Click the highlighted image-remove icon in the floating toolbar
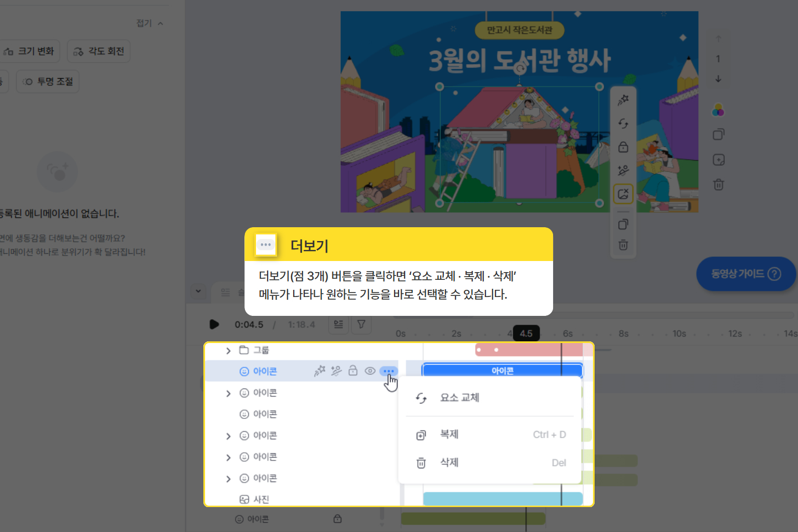Viewport: 798px width, 532px height. [623, 194]
